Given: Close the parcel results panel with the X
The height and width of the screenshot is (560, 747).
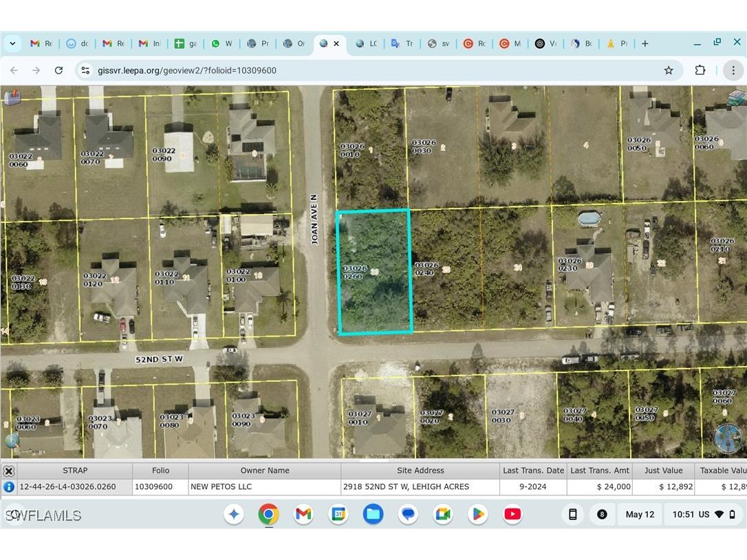Looking at the screenshot, I should 9,471.
